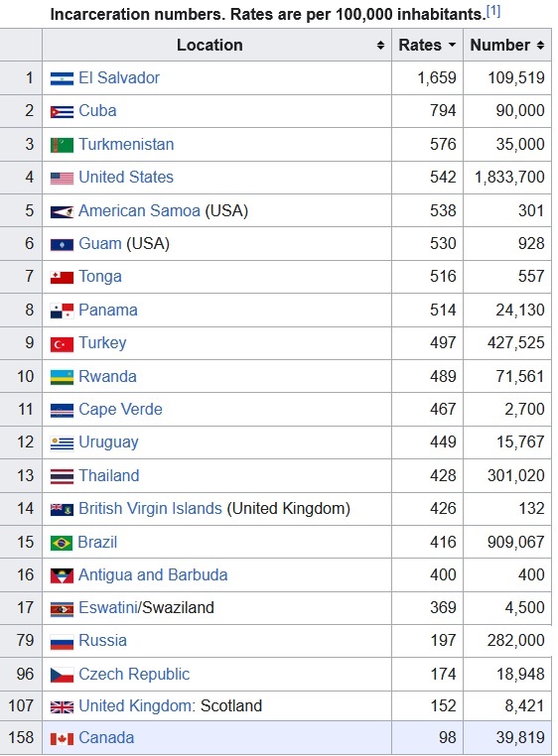558x756 pixels.
Task: Open the American Samoa link
Action: pyautogui.click(x=139, y=210)
